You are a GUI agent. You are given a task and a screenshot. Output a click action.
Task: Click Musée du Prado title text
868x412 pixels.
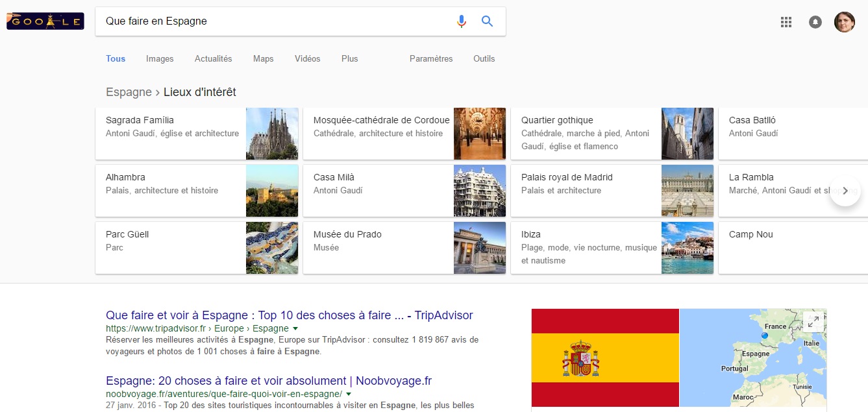(347, 234)
